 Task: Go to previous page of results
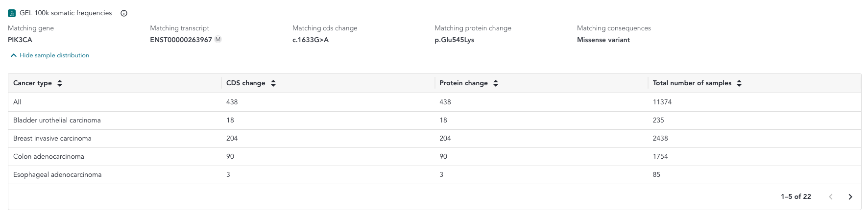tap(831, 196)
